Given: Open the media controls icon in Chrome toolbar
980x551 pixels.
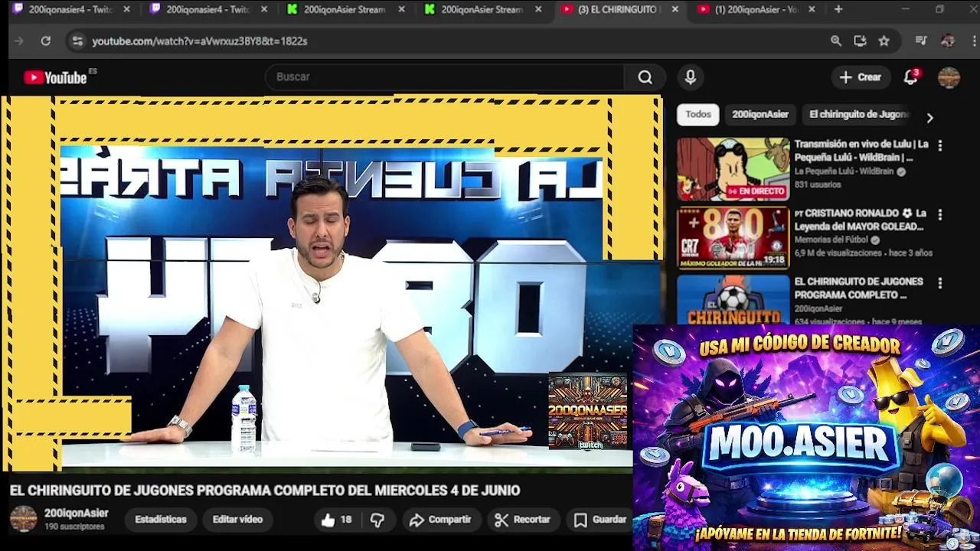Looking at the screenshot, I should [921, 41].
